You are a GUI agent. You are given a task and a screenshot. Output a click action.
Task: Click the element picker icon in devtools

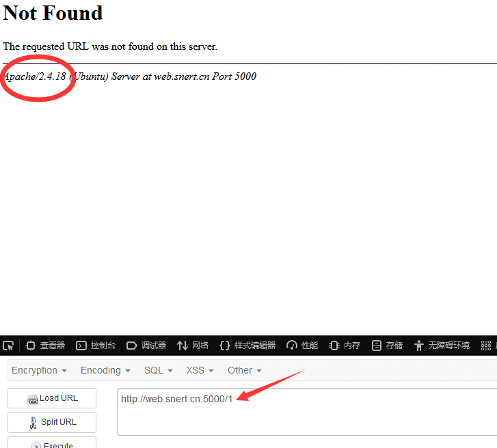[x=8, y=346]
